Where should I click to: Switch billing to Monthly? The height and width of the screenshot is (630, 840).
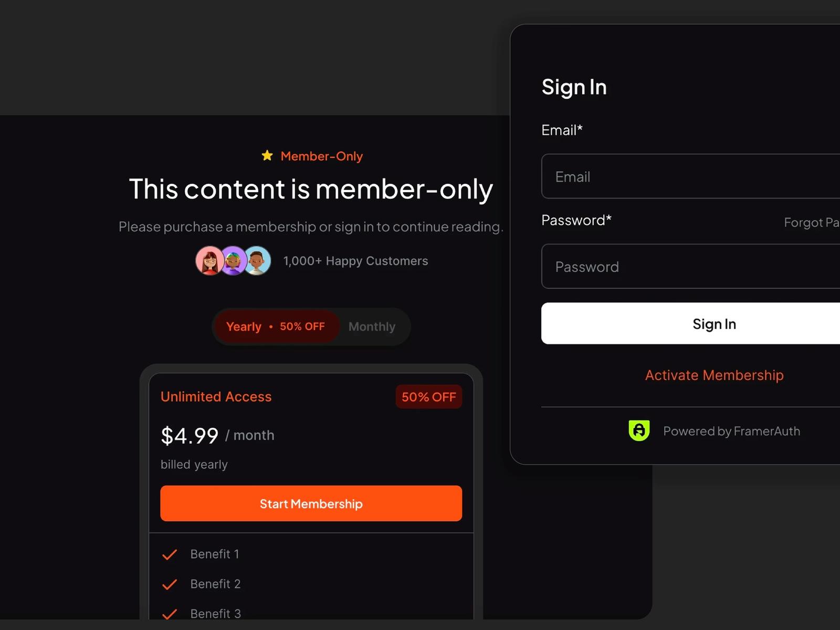[x=372, y=327]
